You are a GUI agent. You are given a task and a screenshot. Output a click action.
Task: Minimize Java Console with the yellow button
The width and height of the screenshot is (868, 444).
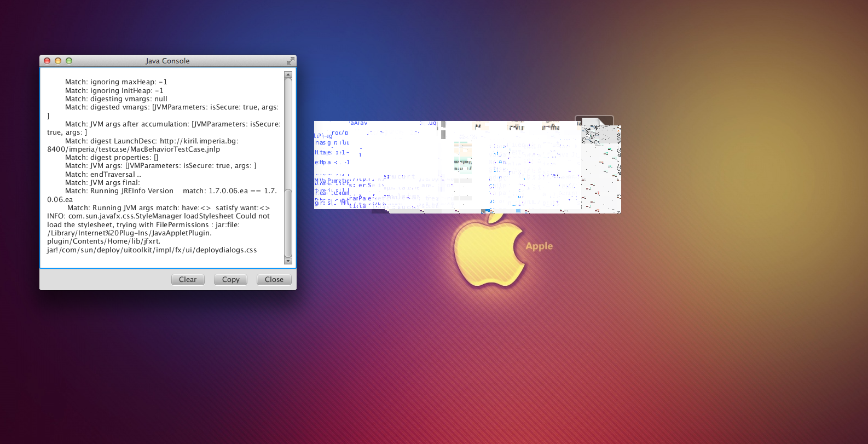[58, 61]
